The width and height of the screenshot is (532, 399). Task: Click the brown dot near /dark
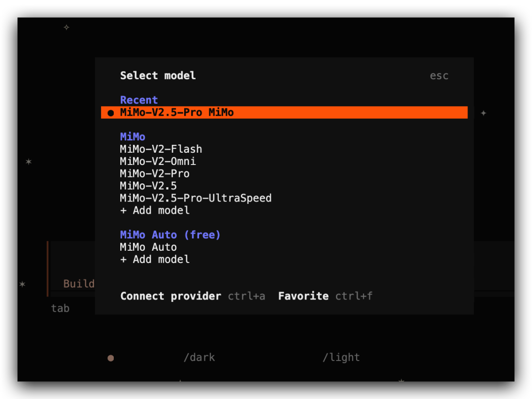[x=111, y=358]
